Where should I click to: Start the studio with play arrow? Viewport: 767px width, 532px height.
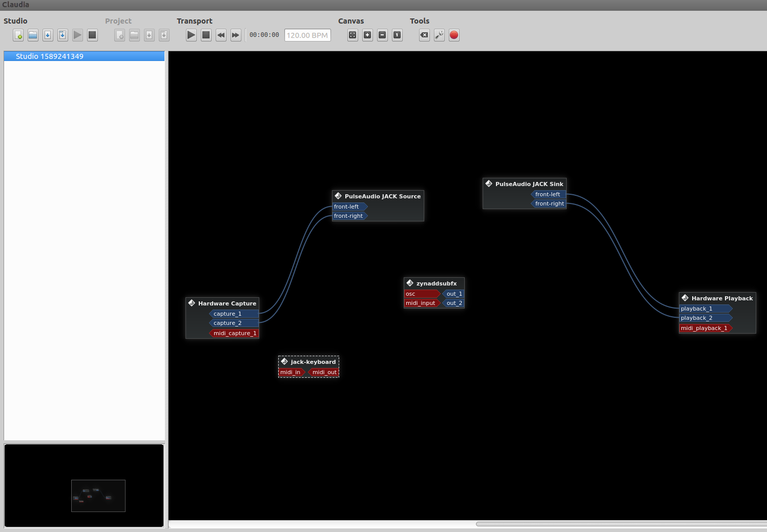77,35
